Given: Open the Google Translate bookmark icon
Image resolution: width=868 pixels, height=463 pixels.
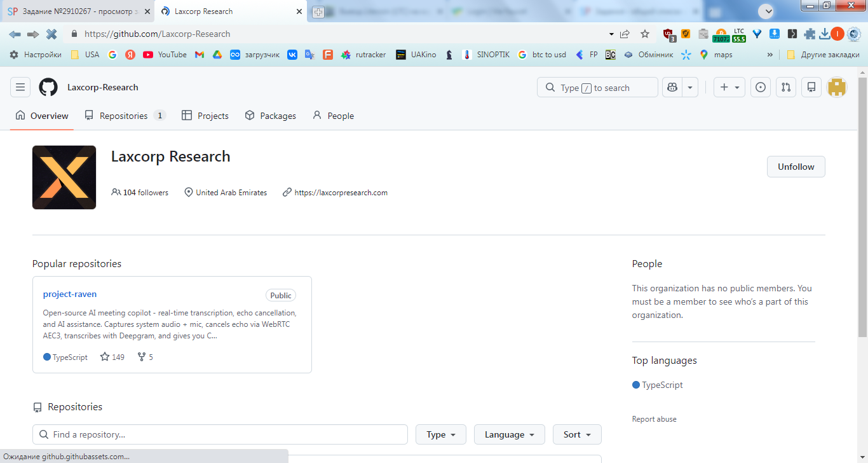Looking at the screenshot, I should [x=309, y=55].
